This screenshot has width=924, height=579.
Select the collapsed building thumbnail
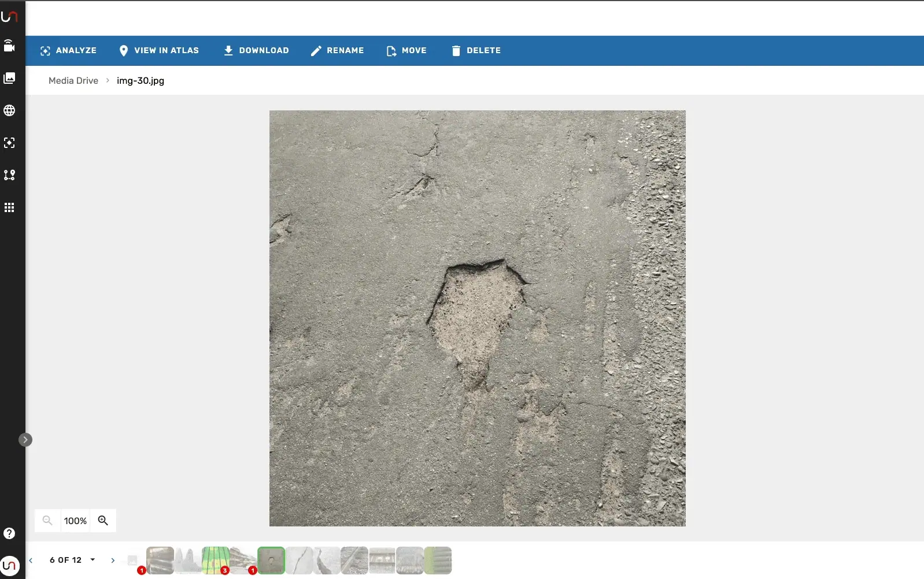(243, 561)
